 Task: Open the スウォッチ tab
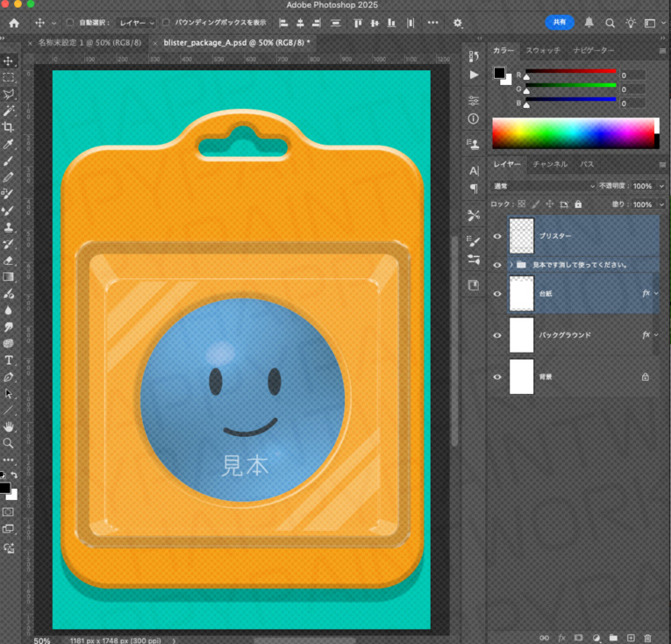[543, 50]
